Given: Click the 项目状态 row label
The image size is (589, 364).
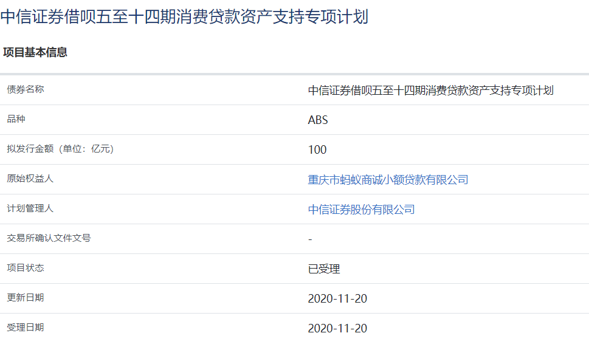Looking at the screenshot, I should 26,268.
